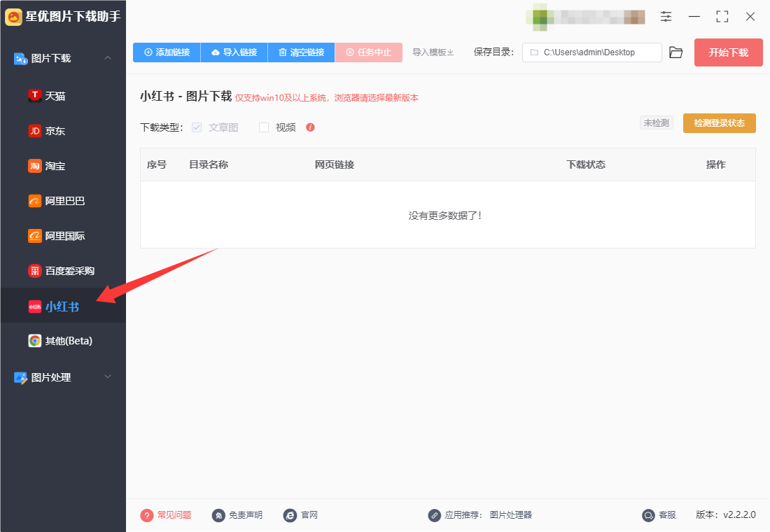The image size is (770, 532).
Task: Toggle the 文章图 checkbox
Action: 197,127
